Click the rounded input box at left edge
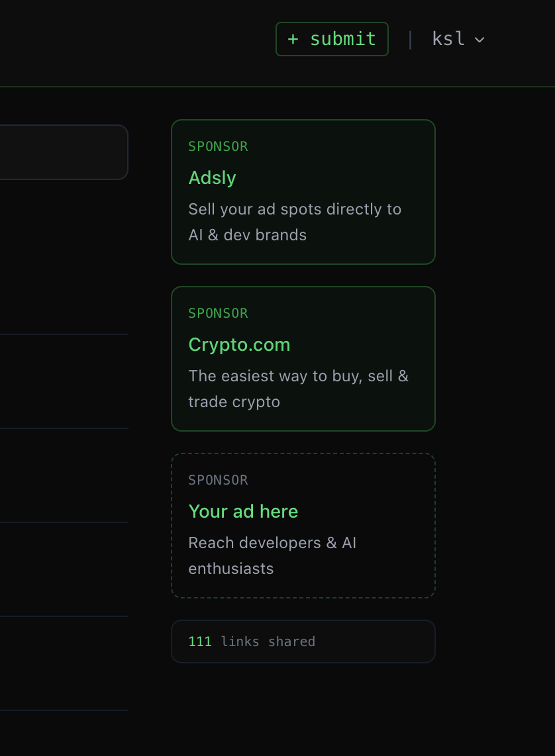This screenshot has height=756, width=555. coord(63,152)
